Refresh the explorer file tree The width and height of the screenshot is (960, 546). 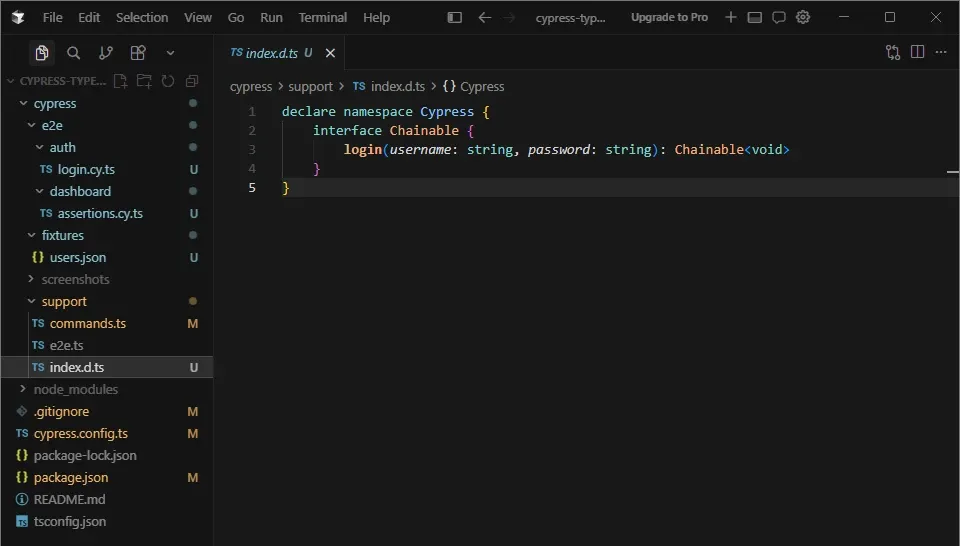tap(168, 81)
